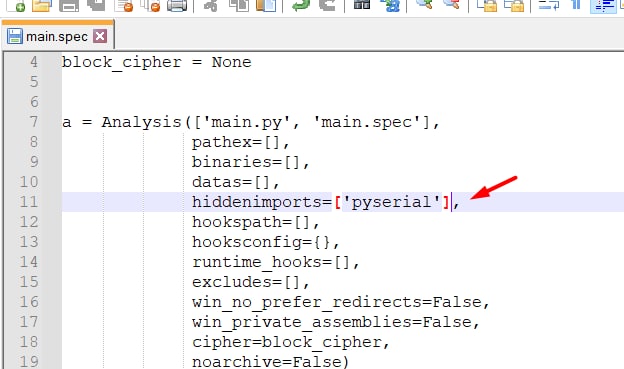
Task: Click line number 18 in the margin
Action: click(29, 342)
